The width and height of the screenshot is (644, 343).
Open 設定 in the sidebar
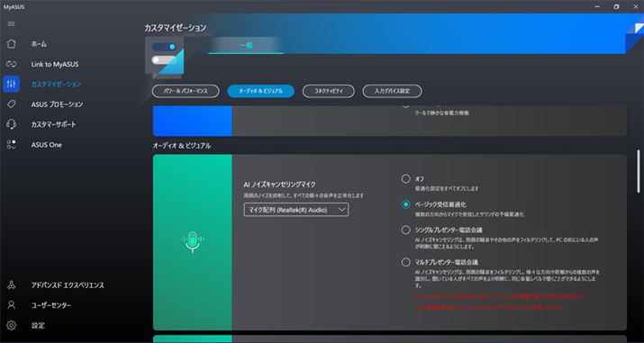(x=38, y=325)
